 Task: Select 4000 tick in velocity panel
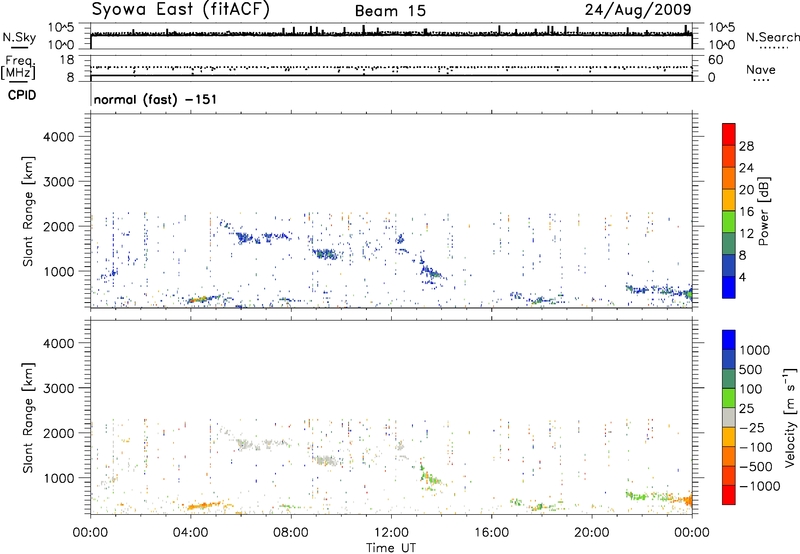tap(58, 343)
